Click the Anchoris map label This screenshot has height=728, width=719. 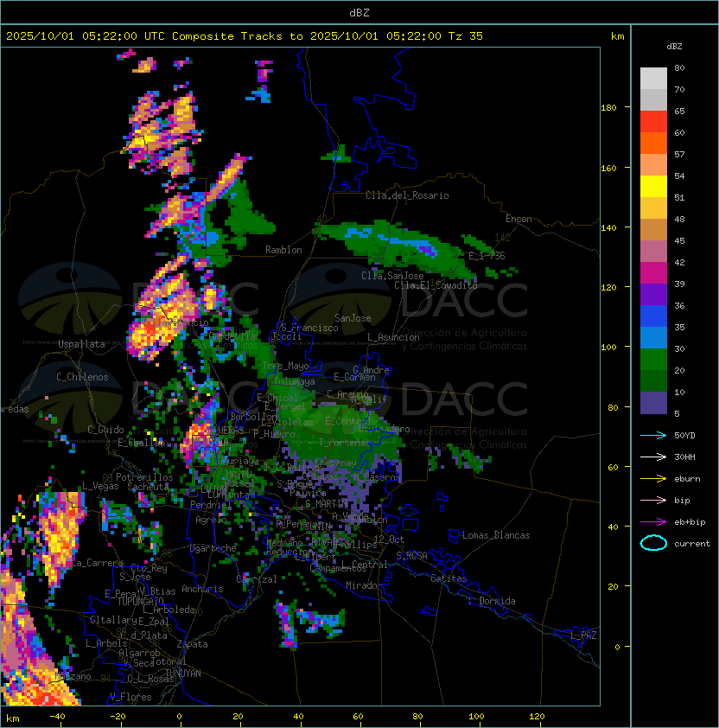point(202,589)
